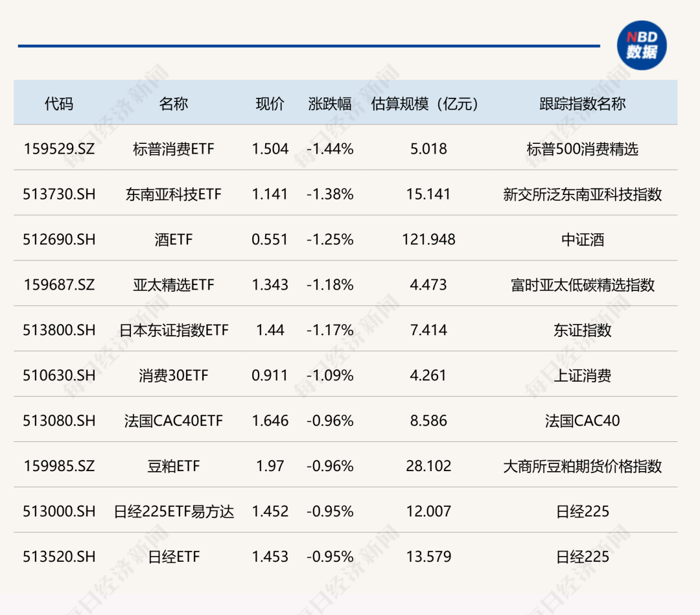The height and width of the screenshot is (615, 700).
Task: Open fund code 159529.SZ
Action: [x=59, y=149]
